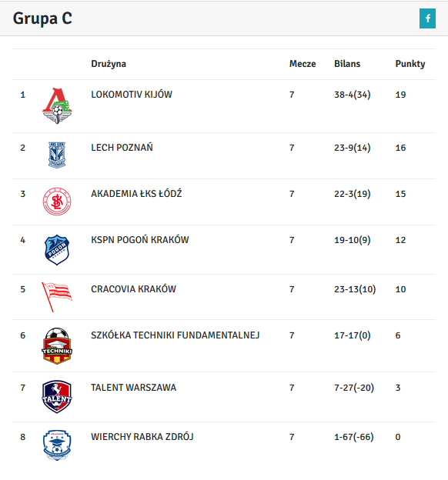448x480 pixels.
Task: Click the Facebook share icon
Action: coord(427,18)
